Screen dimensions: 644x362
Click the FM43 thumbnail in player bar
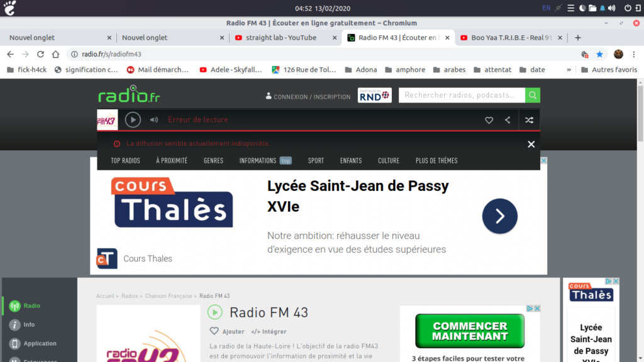(x=107, y=120)
